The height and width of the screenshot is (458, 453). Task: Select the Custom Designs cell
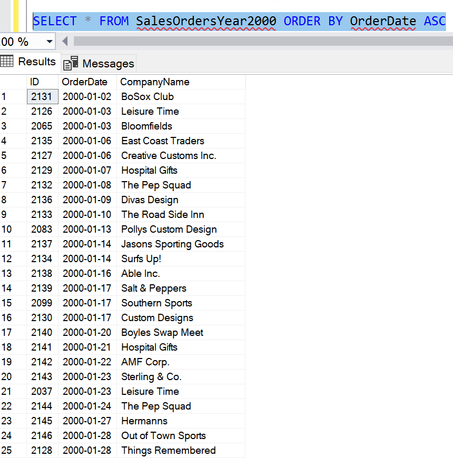(x=181, y=318)
